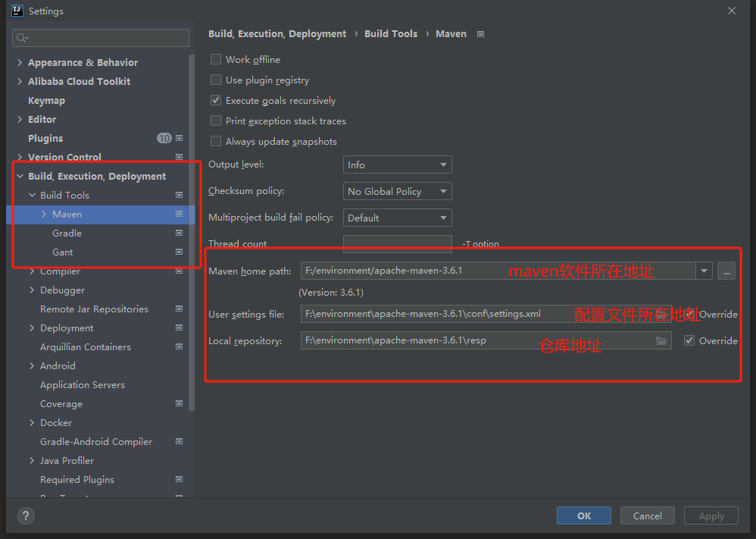Click the Cancel button
This screenshot has width=756, height=539.
tap(647, 516)
